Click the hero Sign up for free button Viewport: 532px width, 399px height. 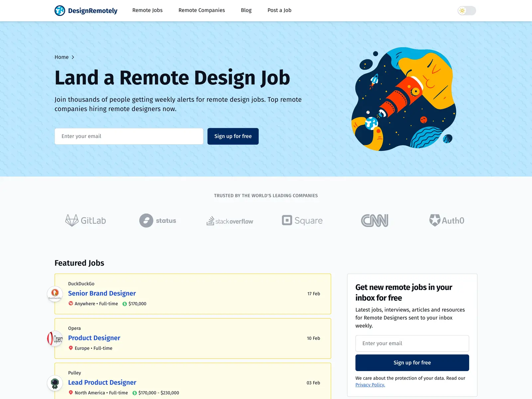[233, 136]
